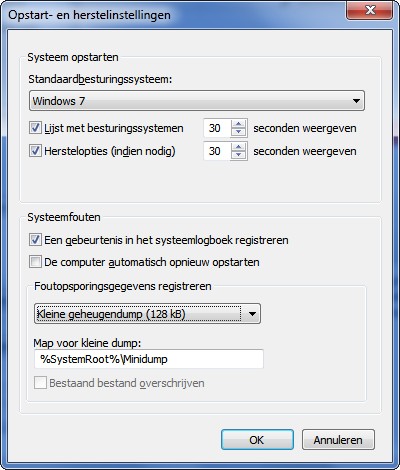400x470 pixels.
Task: Cancel with the Annuleren button
Action: 338,440
